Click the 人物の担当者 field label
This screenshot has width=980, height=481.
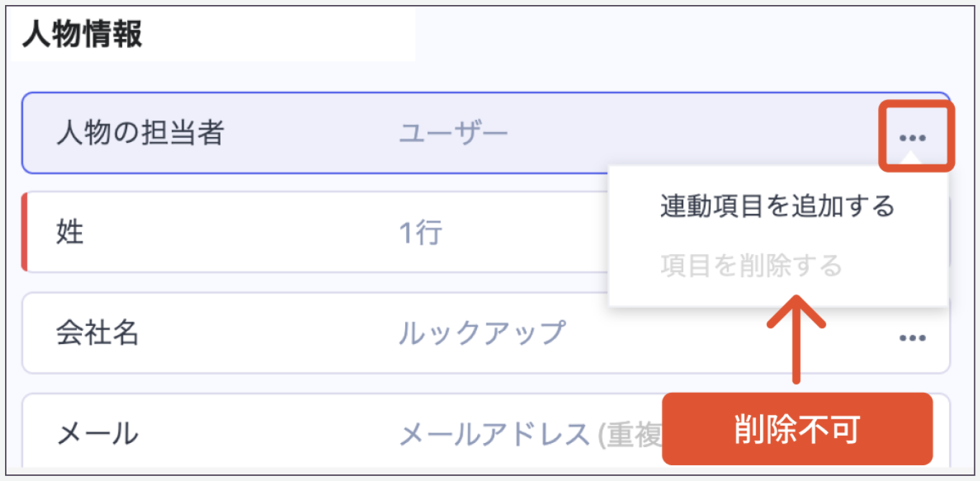click(x=139, y=134)
